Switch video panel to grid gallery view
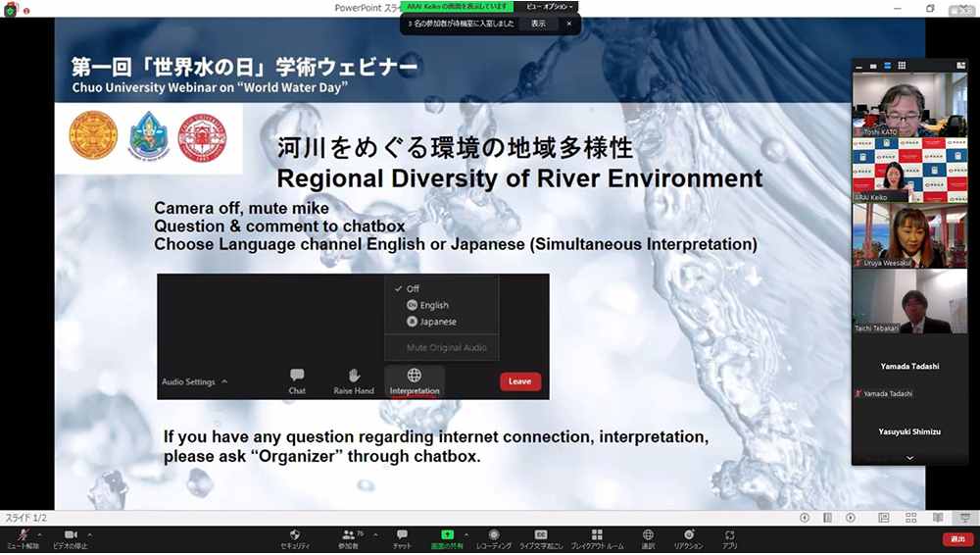 902,66
